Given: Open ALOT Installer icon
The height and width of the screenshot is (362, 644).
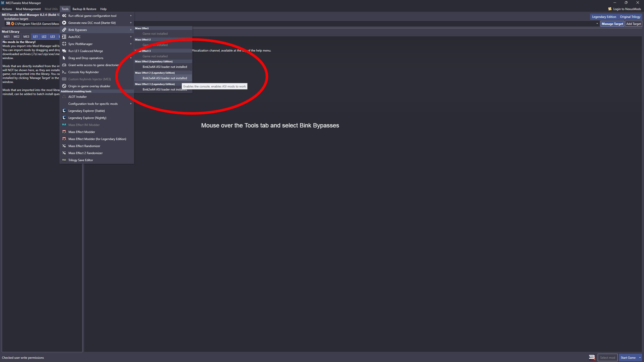Looking at the screenshot, I should [64, 96].
